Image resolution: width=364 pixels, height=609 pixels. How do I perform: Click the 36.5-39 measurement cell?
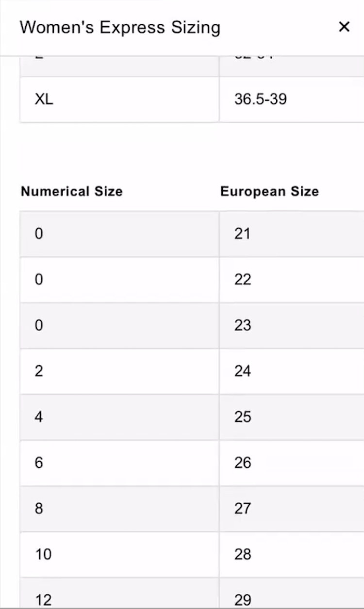[x=291, y=100]
